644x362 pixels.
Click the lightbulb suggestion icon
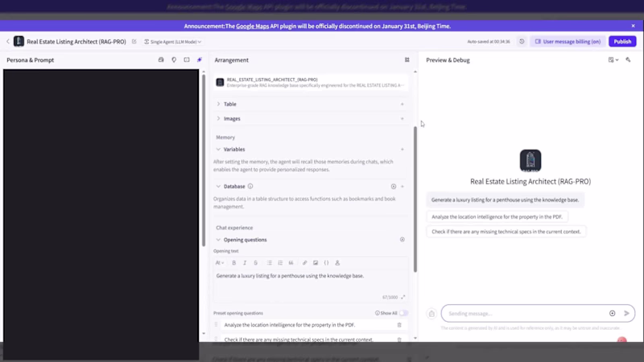pyautogui.click(x=174, y=60)
